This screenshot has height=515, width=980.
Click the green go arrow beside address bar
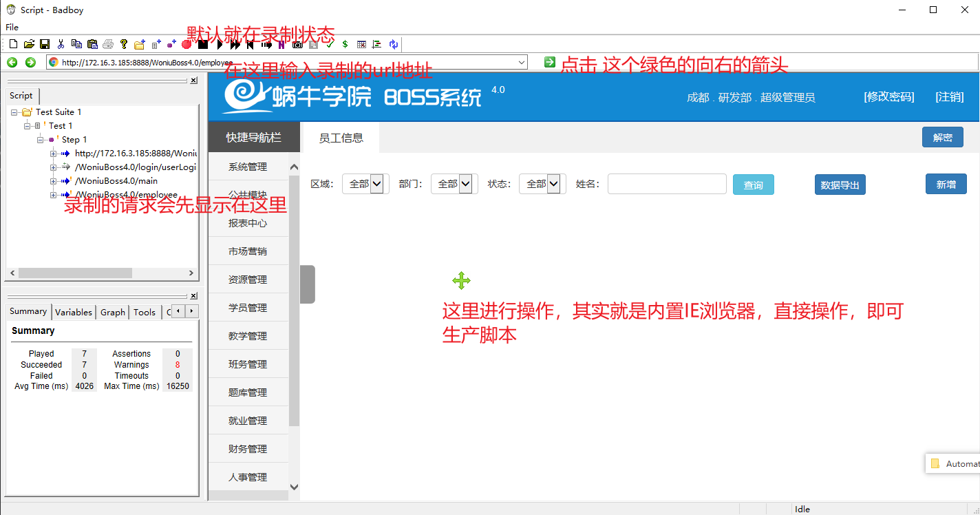coord(549,62)
